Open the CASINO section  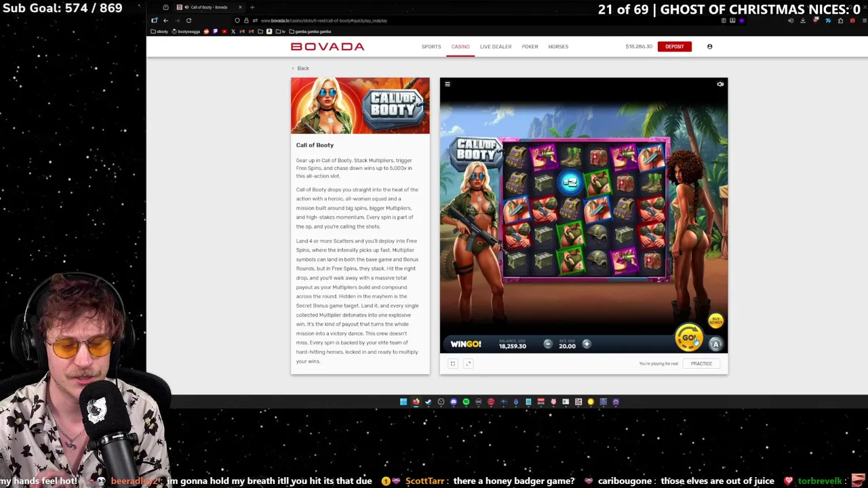[x=460, y=47]
